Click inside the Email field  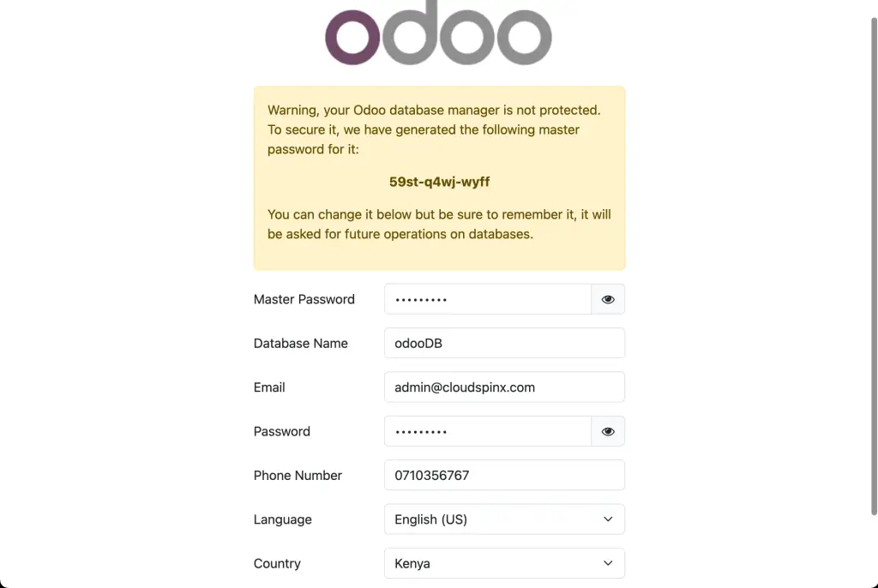click(x=504, y=387)
